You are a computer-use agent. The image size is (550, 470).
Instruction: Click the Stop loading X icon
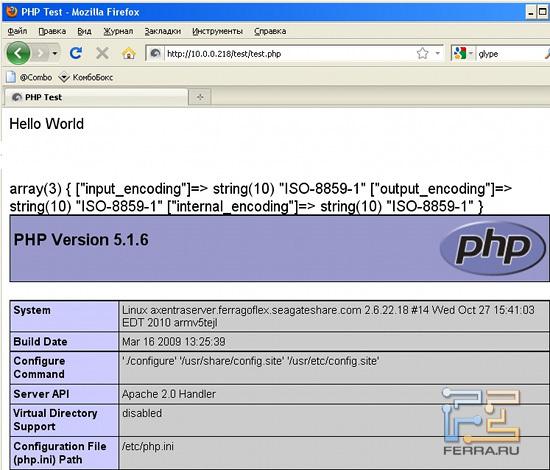[102, 53]
